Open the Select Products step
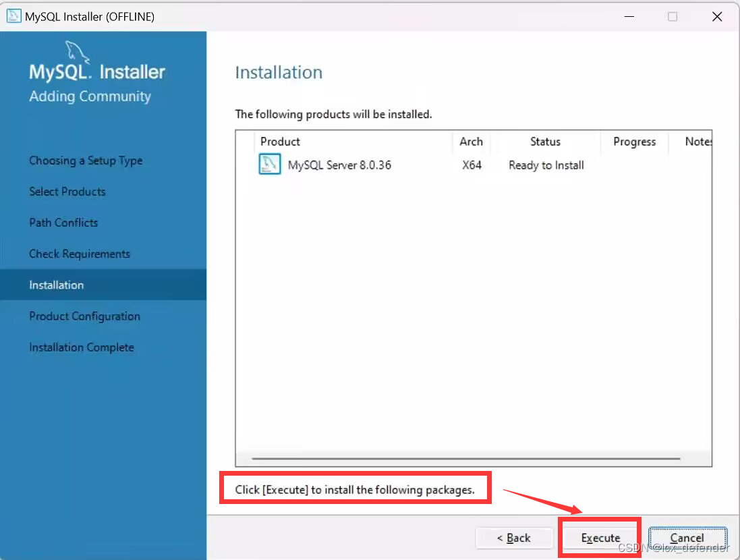Screen dimensions: 740x560 [67, 191]
